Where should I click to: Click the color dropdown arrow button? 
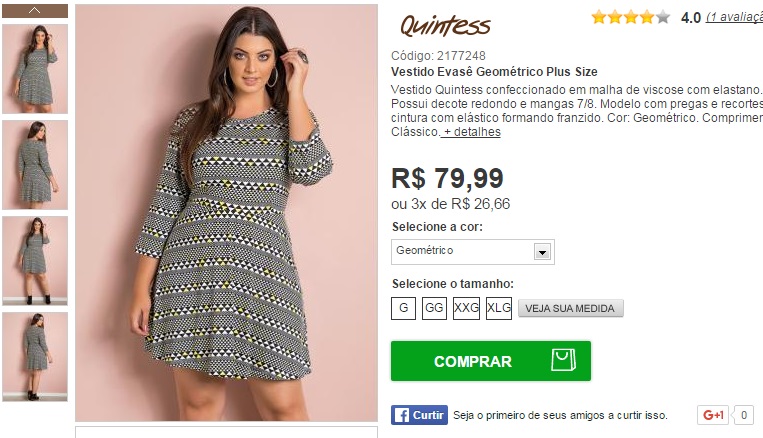pyautogui.click(x=542, y=252)
